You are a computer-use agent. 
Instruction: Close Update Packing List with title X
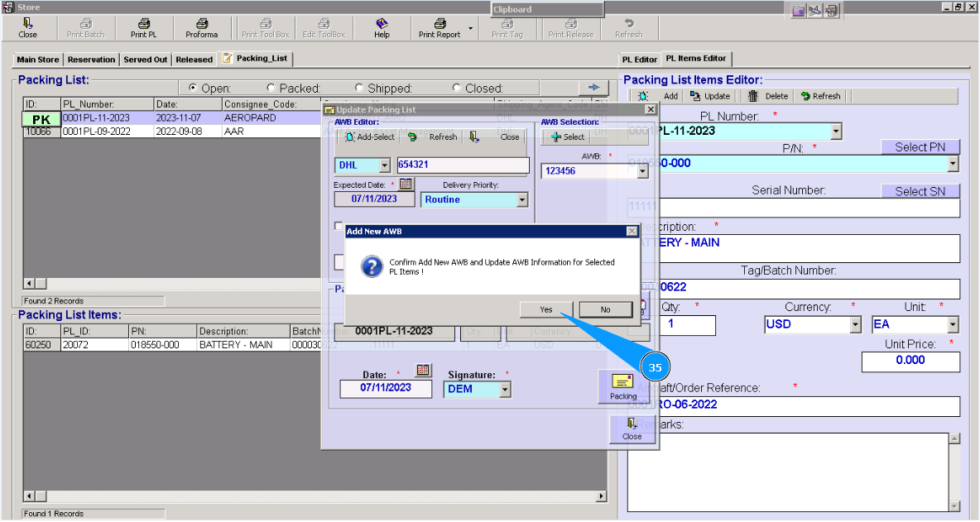[651, 110]
